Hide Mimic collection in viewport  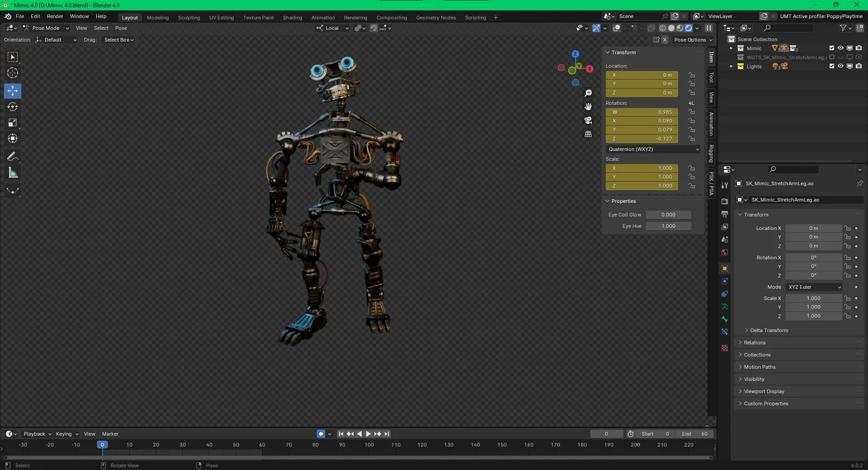coord(840,48)
